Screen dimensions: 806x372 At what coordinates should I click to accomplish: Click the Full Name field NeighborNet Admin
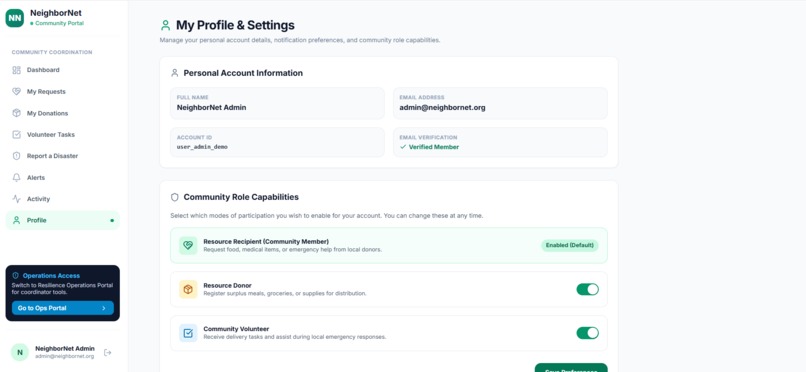pos(277,103)
